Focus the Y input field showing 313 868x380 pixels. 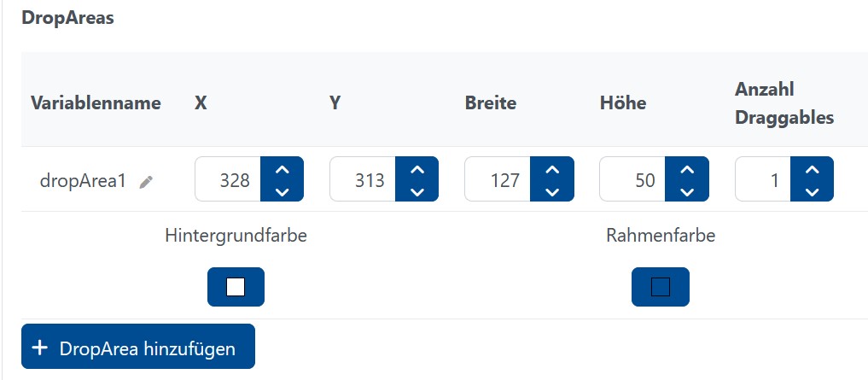pos(363,180)
